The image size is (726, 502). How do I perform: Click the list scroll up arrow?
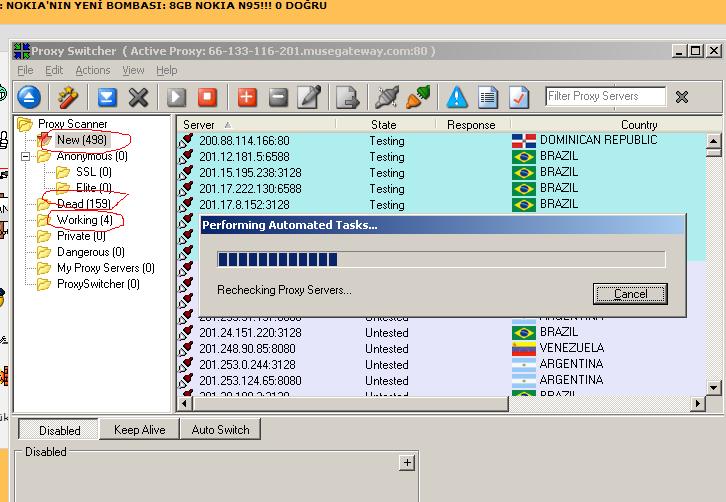[x=713, y=141]
